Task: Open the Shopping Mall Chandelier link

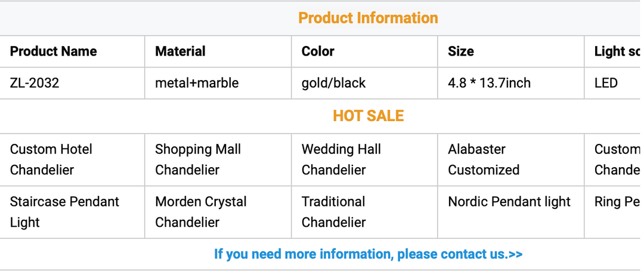Action: [198, 159]
